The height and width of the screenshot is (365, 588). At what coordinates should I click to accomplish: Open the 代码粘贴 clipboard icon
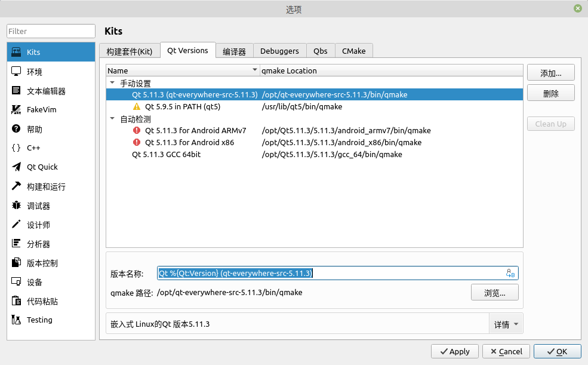pos(16,301)
